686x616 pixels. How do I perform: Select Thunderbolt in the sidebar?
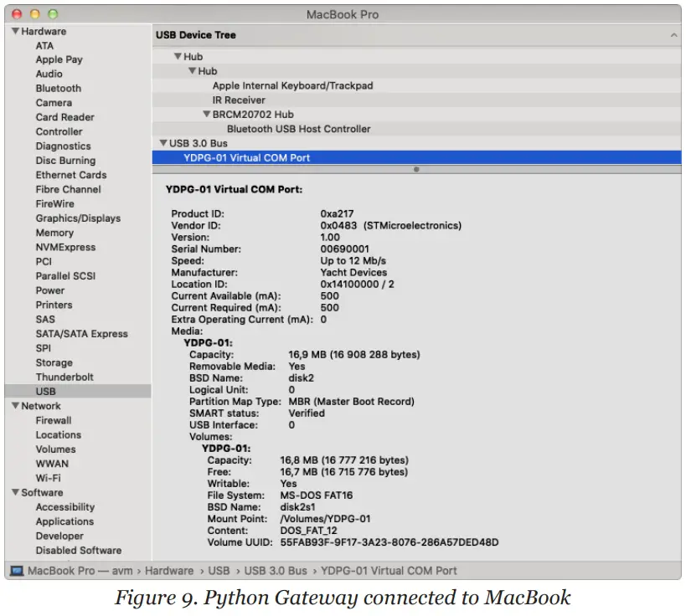[64, 377]
